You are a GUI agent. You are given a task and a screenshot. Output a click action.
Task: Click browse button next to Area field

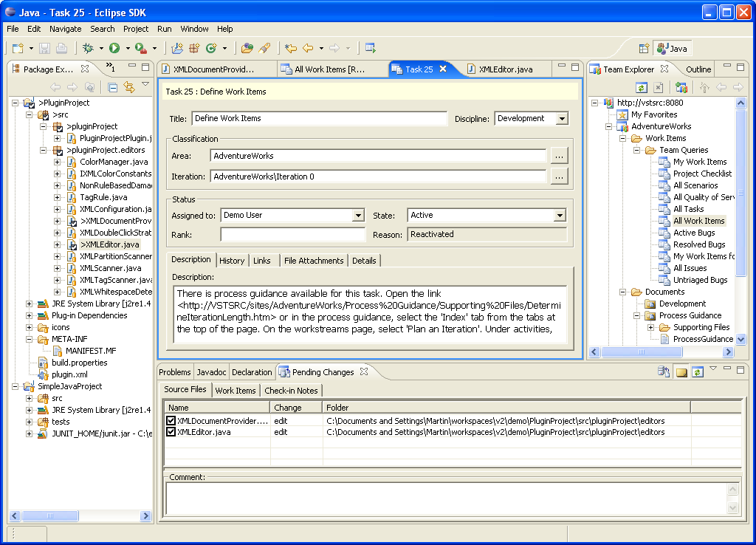pos(559,157)
